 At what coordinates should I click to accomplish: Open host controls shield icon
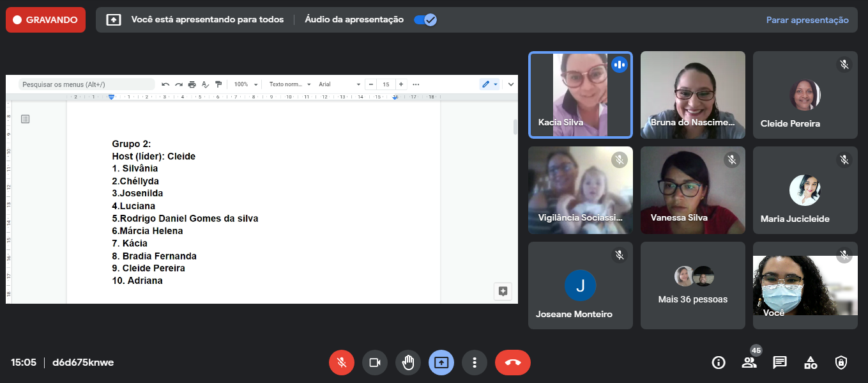coord(841,363)
